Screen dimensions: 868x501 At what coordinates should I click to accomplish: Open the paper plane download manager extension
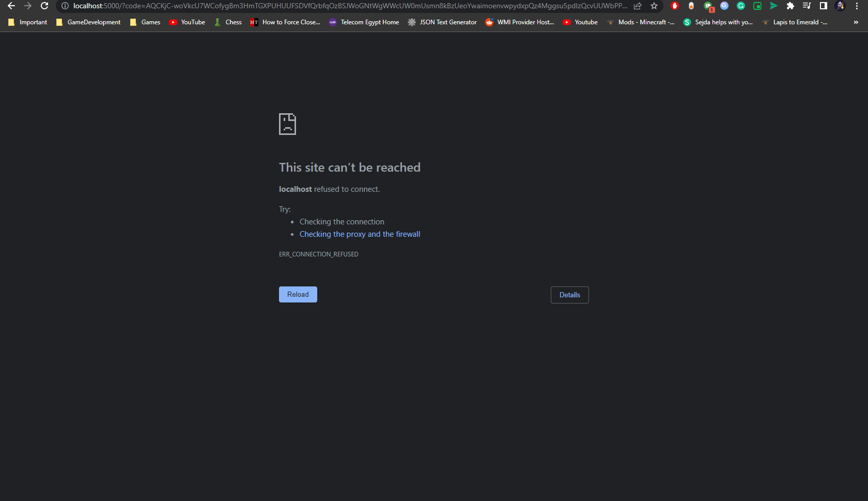coord(774,6)
